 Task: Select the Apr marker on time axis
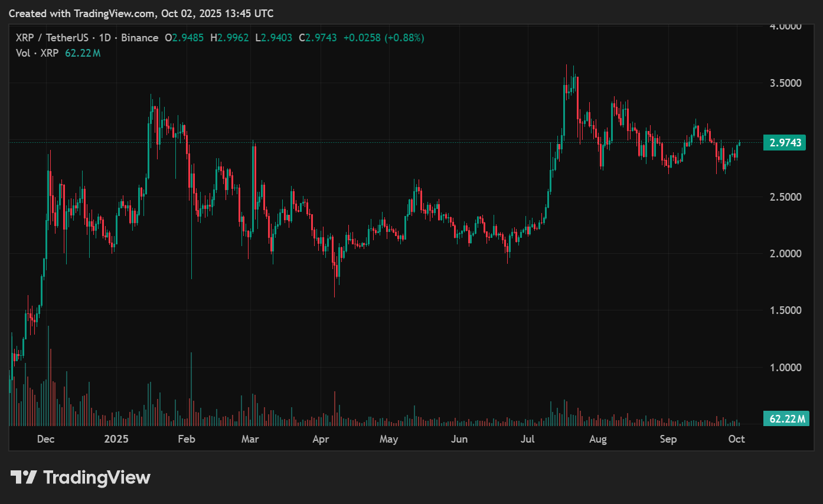321,439
